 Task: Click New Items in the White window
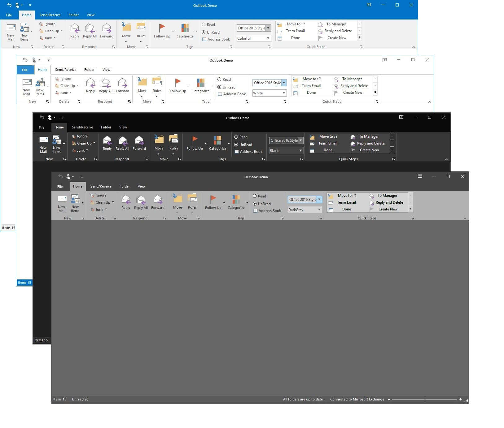tap(40, 87)
